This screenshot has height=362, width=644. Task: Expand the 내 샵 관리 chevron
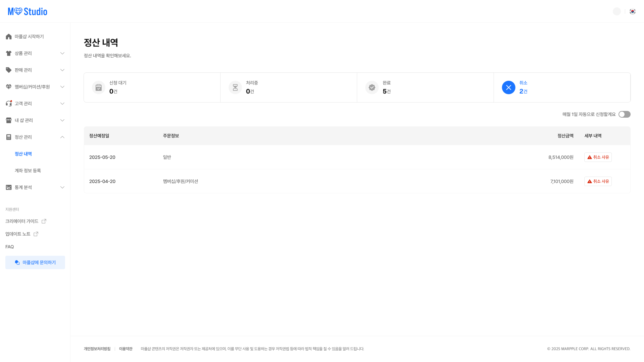(x=62, y=120)
